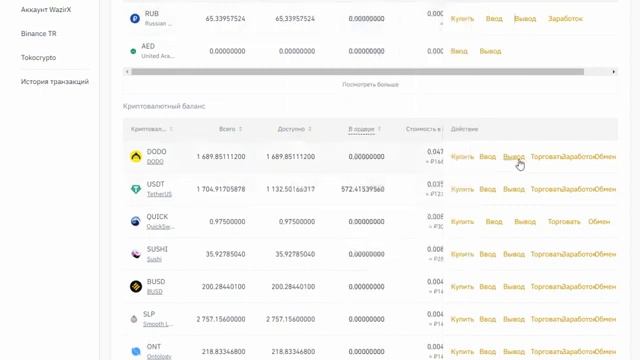
Task: Click Вывод in the QUICK row
Action: point(525,222)
